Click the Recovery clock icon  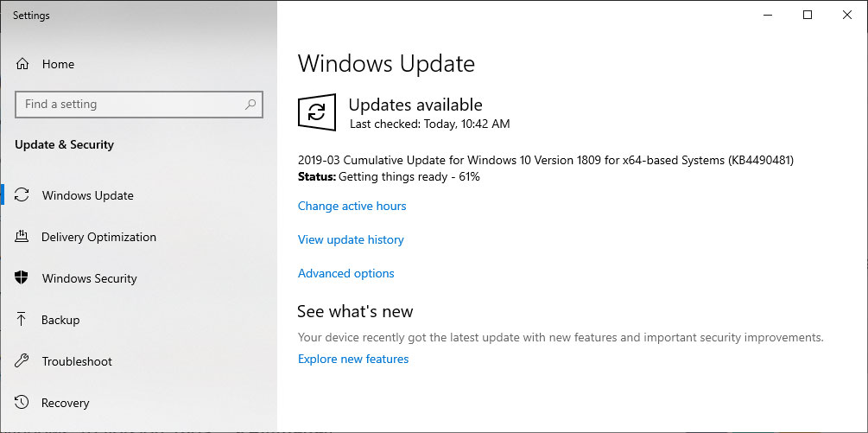(21, 403)
